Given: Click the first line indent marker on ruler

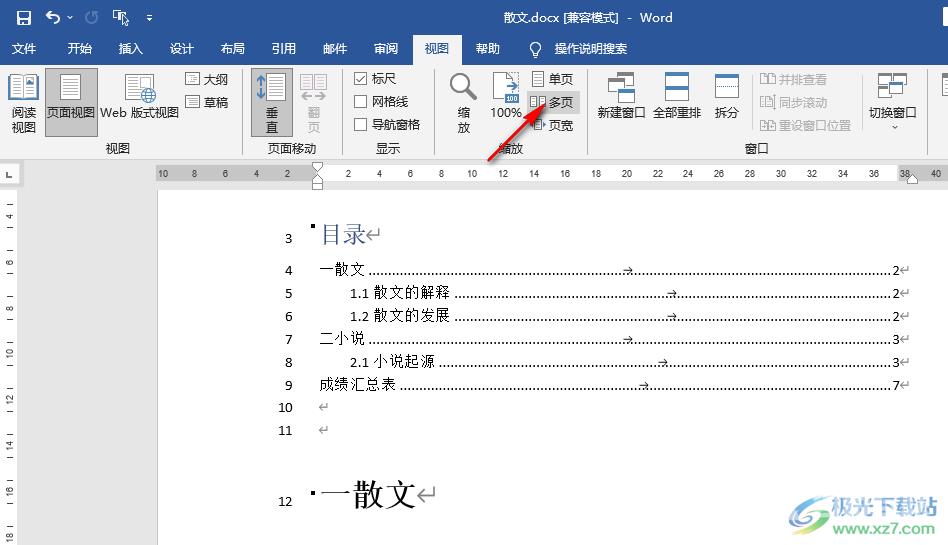Looking at the screenshot, I should click(317, 166).
